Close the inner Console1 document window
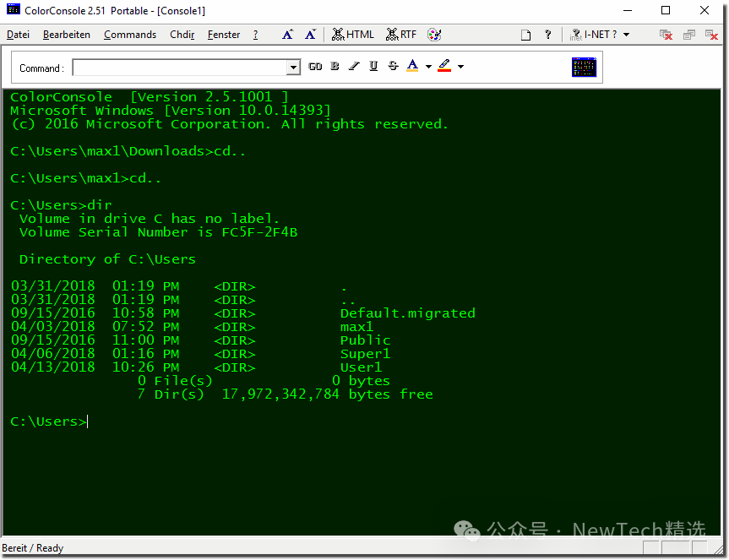The width and height of the screenshot is (729, 560). [x=712, y=35]
